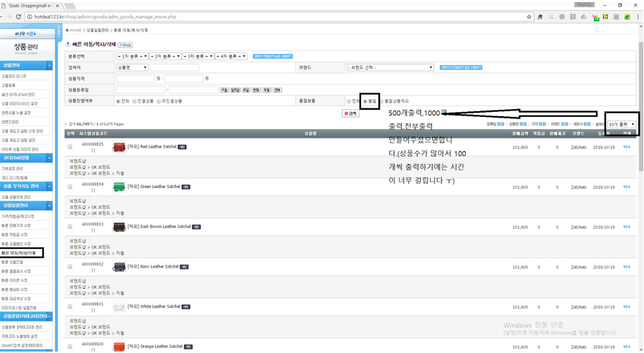This screenshot has width=644, height=353.
Task: Select the 진열상품 displayed-products radio button
Action: 135,101
